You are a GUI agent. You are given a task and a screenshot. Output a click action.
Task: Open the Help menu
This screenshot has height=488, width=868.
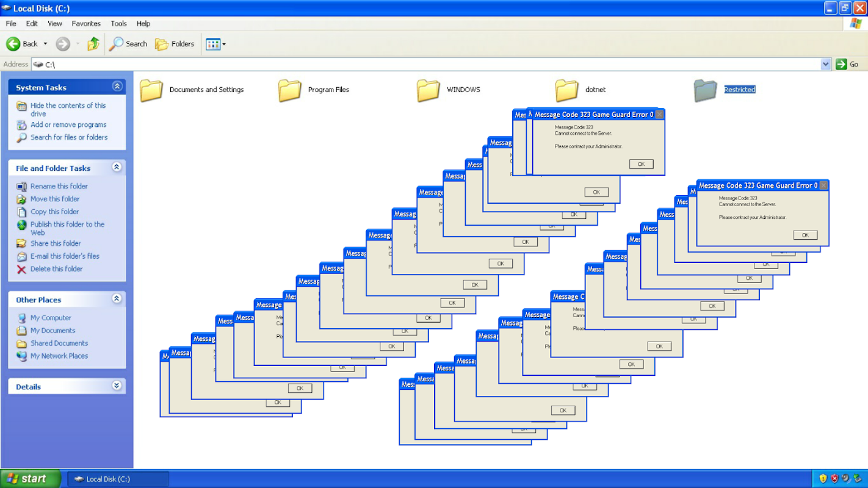coord(143,24)
